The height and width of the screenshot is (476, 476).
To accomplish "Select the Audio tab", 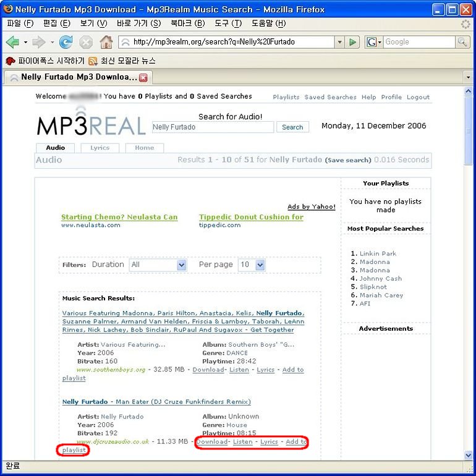I will coord(55,148).
